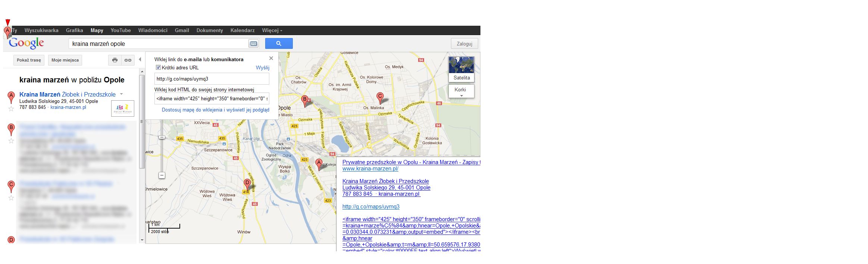Screen dimensions: 868x264
Task: Click marker A in the results list
Action: coord(11,97)
